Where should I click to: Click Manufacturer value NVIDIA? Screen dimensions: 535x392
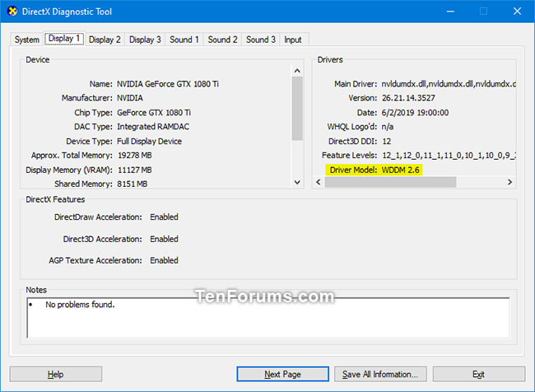130,98
